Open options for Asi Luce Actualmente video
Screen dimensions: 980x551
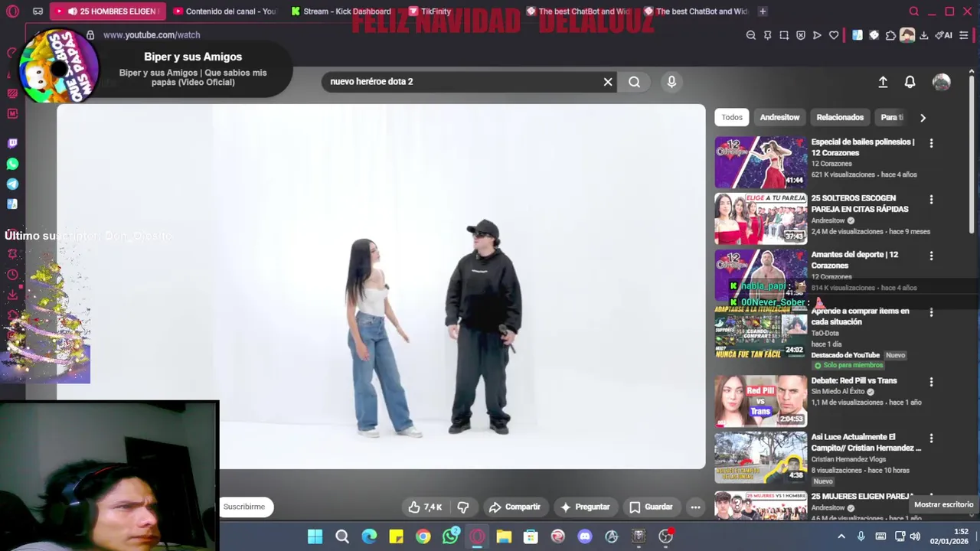[931, 439]
